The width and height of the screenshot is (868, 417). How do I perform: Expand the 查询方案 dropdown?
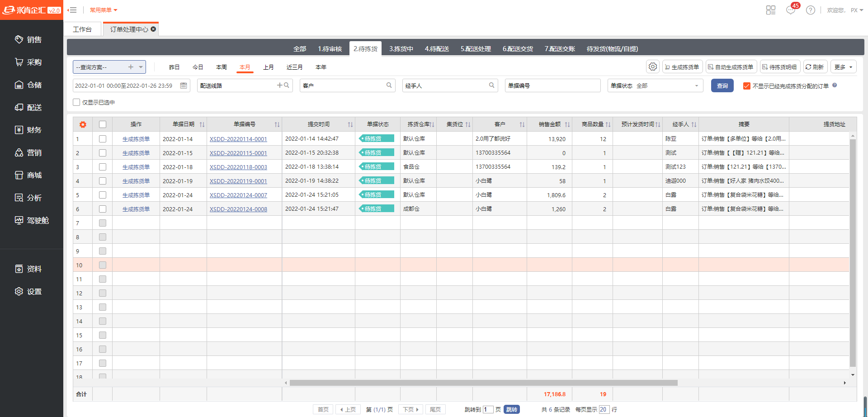(141, 67)
